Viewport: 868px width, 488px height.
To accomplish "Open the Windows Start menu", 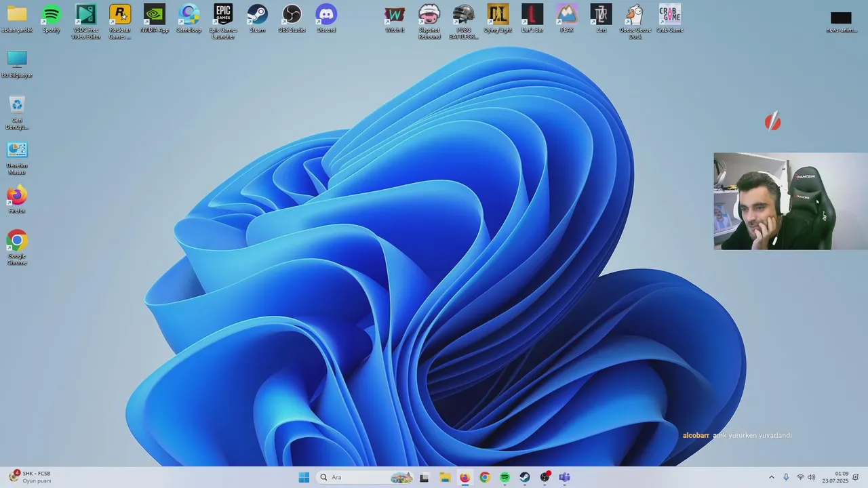I will click(x=304, y=477).
